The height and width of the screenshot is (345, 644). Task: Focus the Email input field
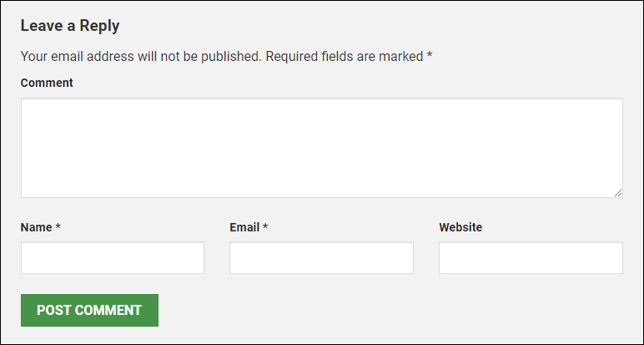[321, 258]
